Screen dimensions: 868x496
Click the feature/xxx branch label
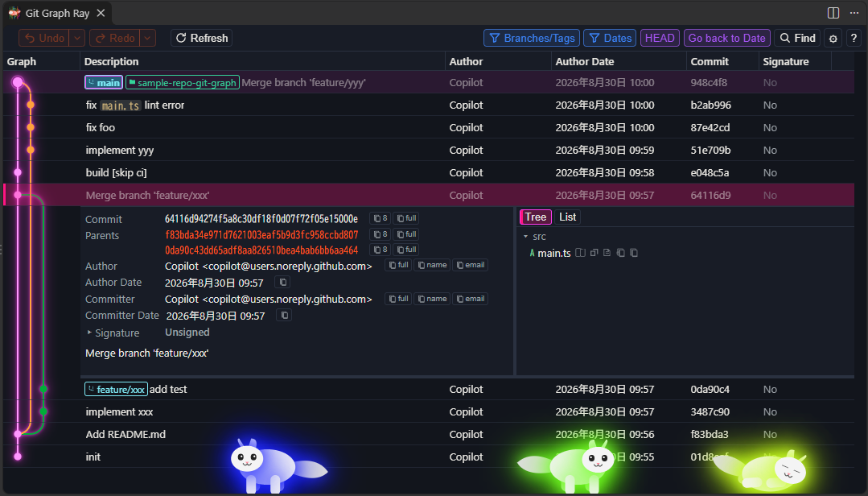(x=117, y=390)
